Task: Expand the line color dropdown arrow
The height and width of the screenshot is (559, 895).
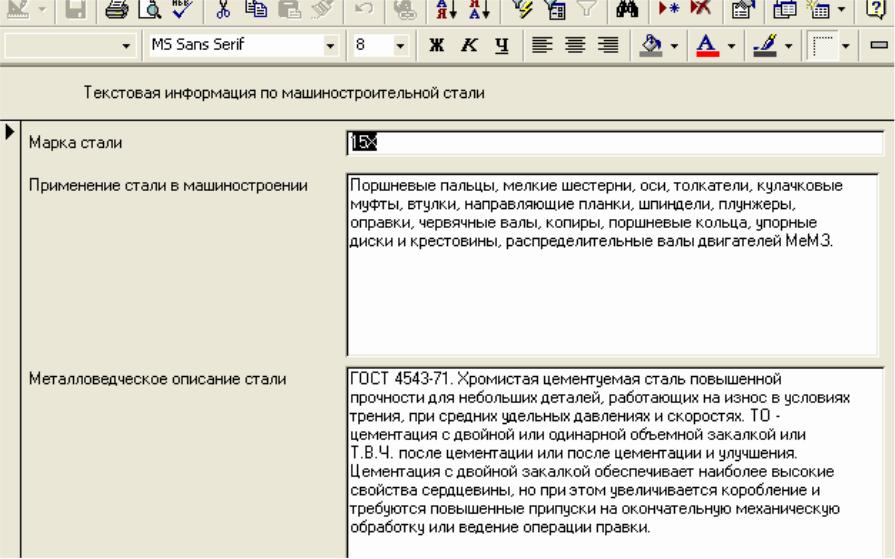Action: click(788, 46)
